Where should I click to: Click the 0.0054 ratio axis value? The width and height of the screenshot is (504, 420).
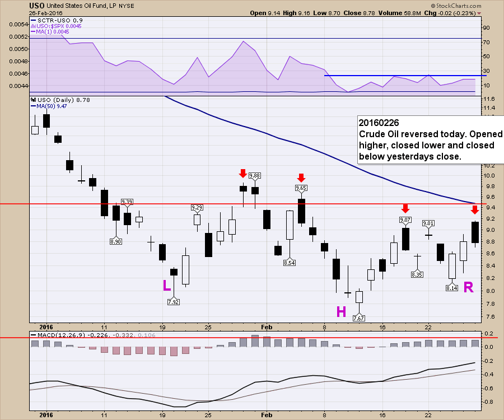click(x=18, y=25)
